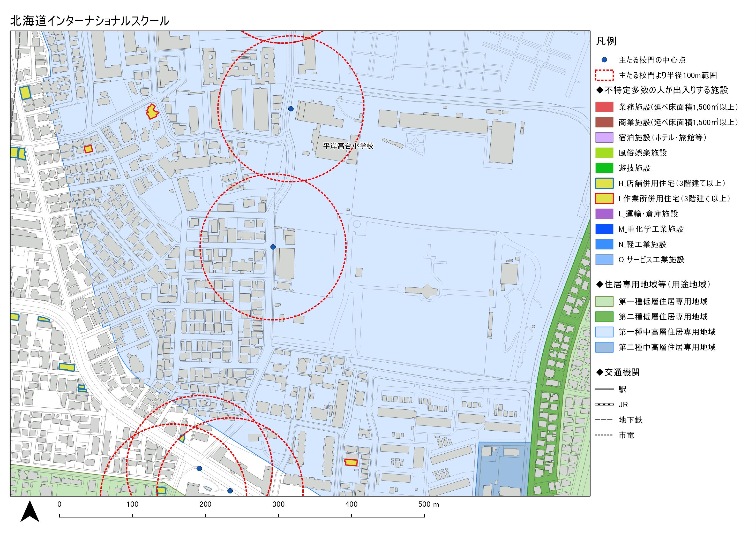Click the scale bar 200 label
Screen dimensions: 756x534
205,504
